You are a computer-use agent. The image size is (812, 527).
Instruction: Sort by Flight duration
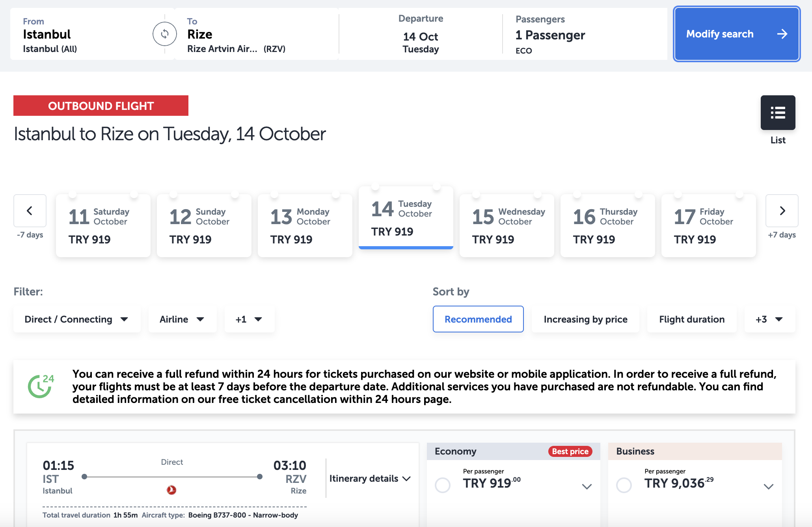tap(692, 319)
